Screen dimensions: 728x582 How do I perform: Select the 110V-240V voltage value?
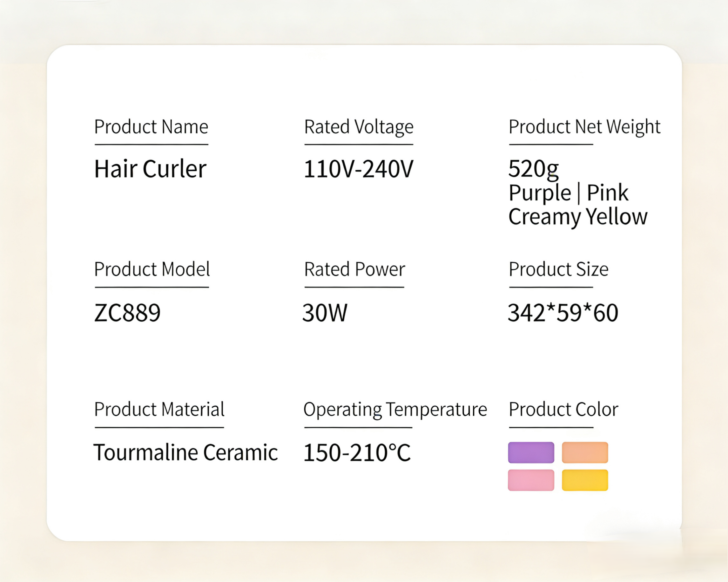358,169
